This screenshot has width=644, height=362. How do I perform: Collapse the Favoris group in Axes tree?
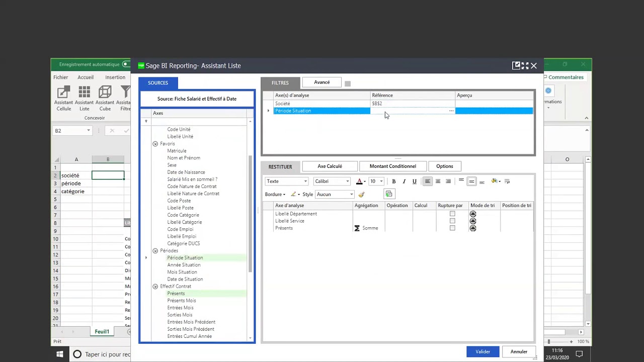click(155, 144)
